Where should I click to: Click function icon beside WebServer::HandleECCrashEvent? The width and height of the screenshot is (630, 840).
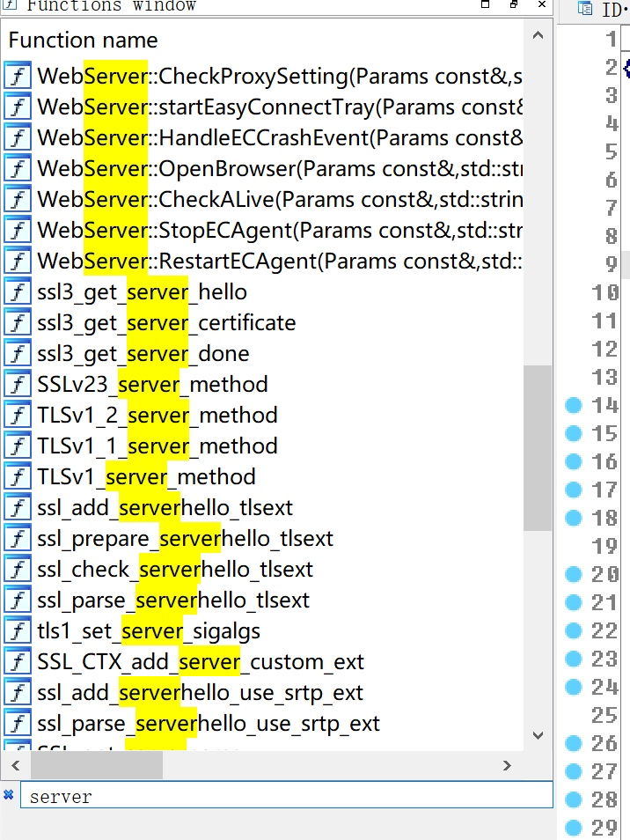pyautogui.click(x=18, y=137)
